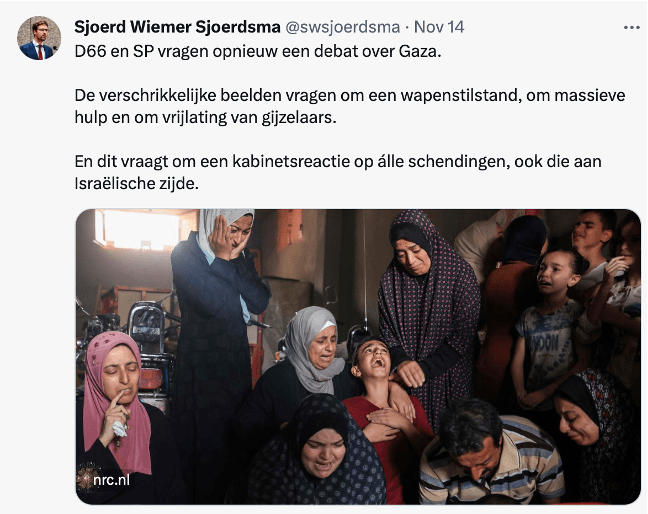
Task: Click the standing woman covering her face
Action: coord(217,310)
